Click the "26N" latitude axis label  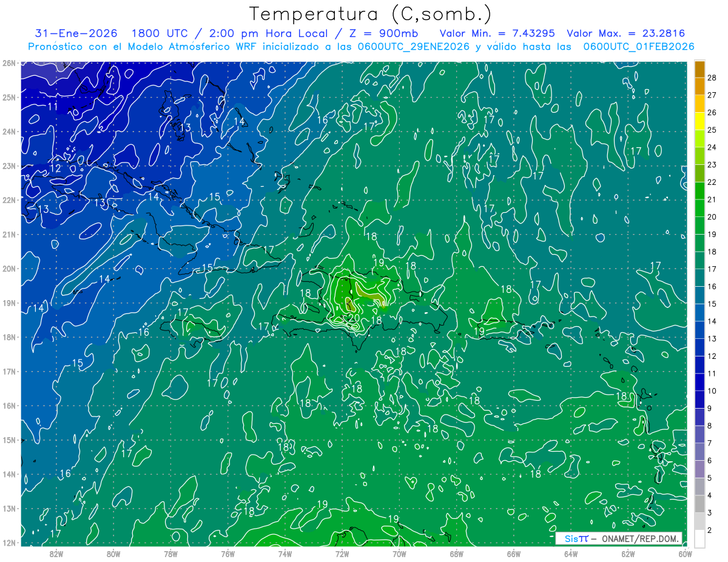coord(8,62)
